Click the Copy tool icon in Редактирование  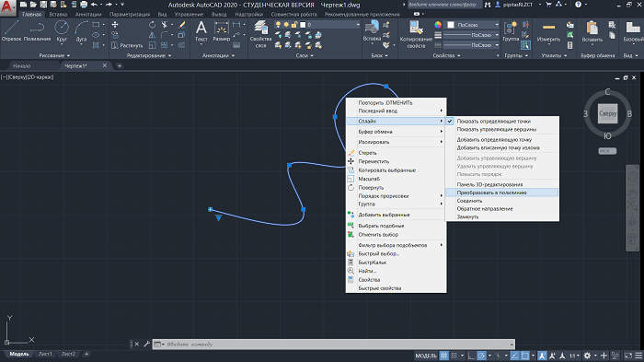click(115, 35)
